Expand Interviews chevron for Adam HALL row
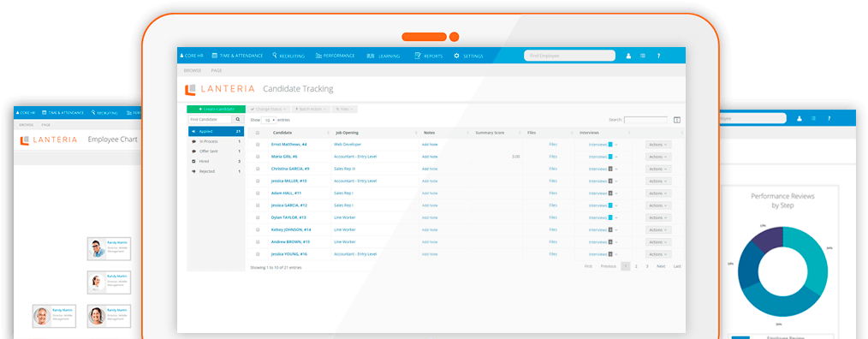 616,193
